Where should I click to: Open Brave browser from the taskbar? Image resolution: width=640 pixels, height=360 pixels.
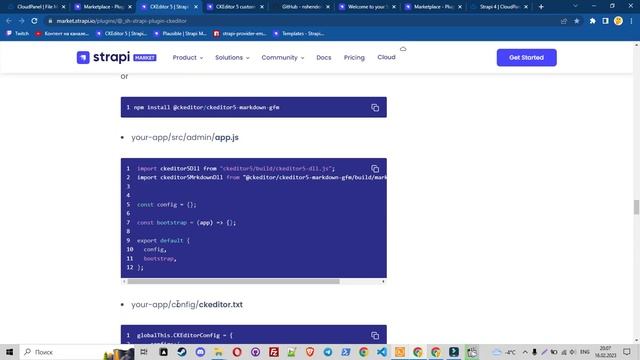click(310, 352)
